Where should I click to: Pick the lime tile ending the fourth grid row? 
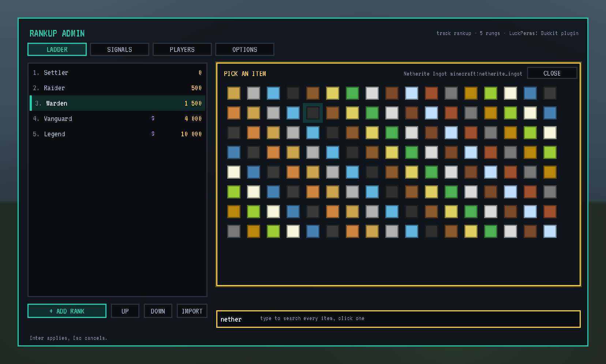click(x=550, y=152)
